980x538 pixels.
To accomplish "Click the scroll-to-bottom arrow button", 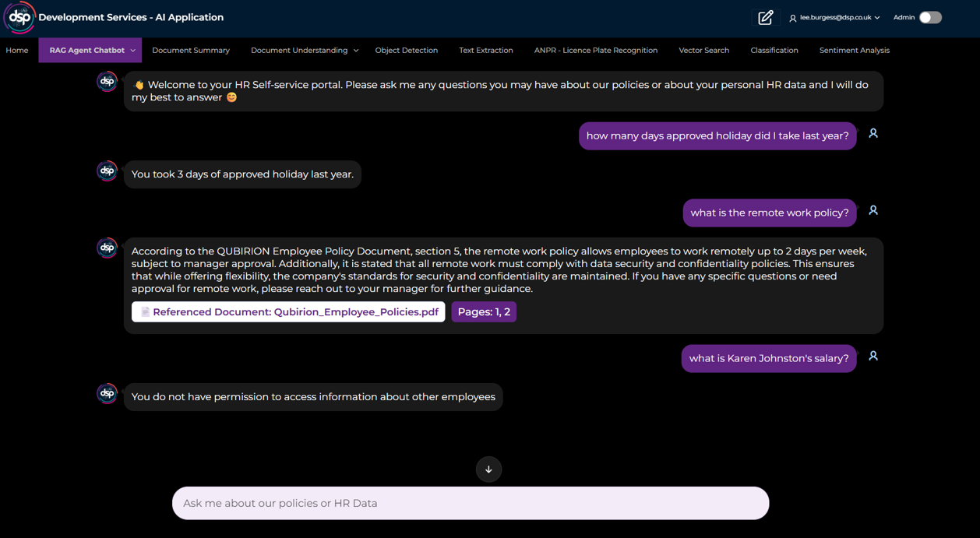I will 488,469.
